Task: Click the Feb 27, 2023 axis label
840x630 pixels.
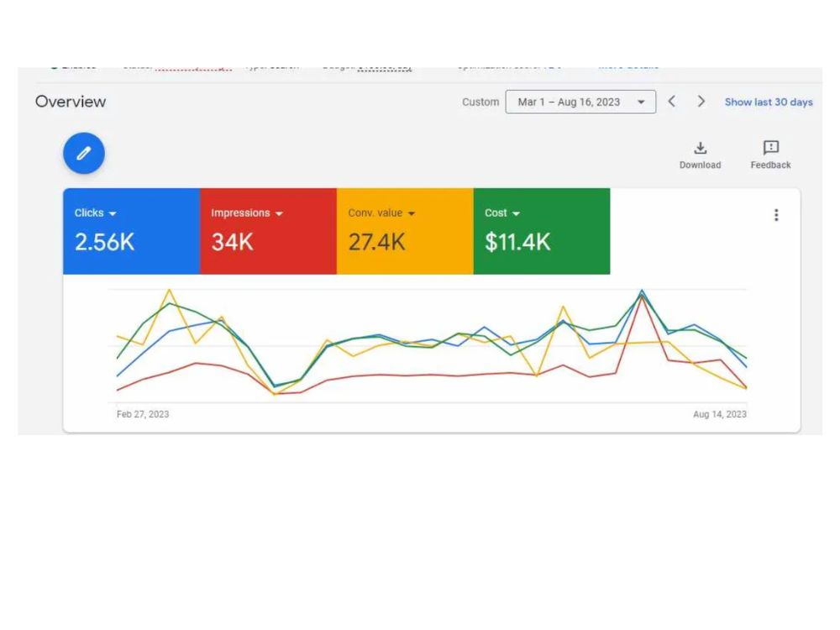Action: pos(143,414)
